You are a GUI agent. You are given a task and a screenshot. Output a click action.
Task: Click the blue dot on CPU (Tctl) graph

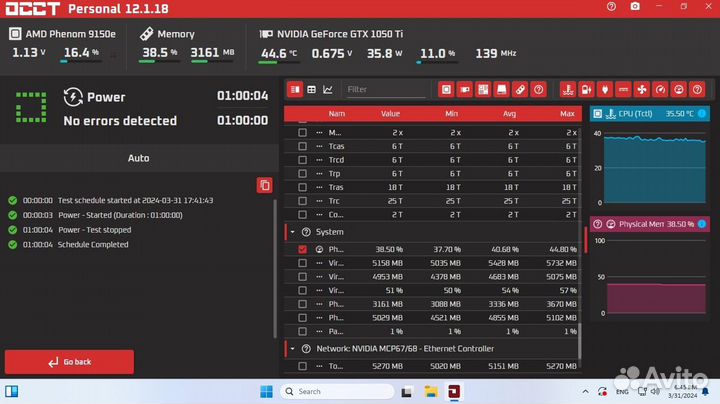pos(702,113)
